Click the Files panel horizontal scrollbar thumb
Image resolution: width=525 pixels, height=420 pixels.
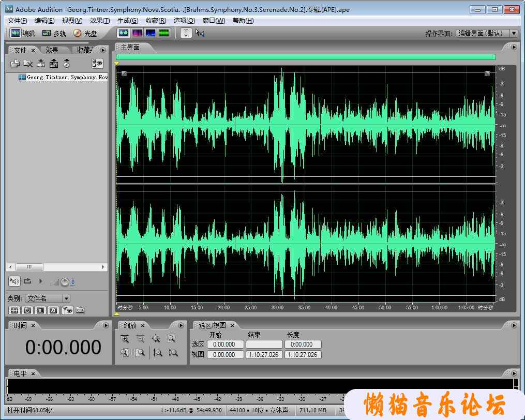(29, 267)
